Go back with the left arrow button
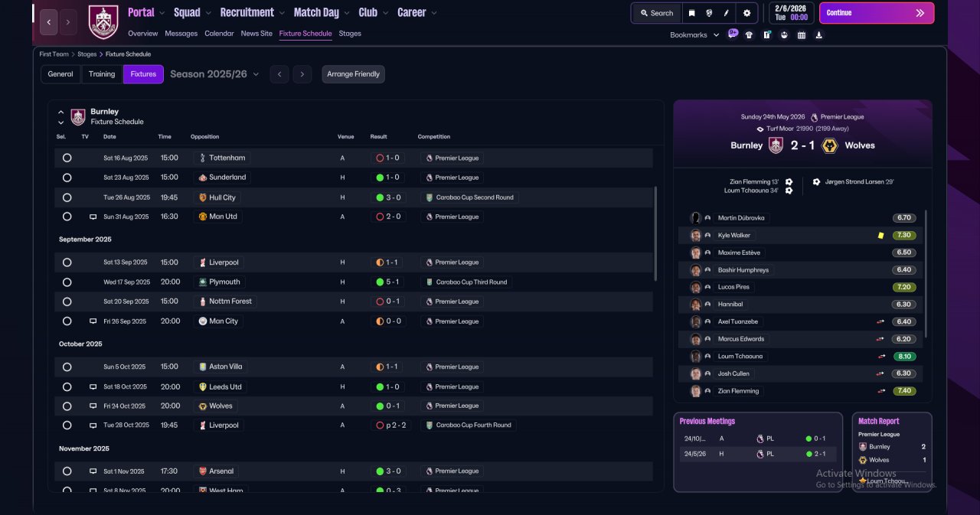 point(49,22)
